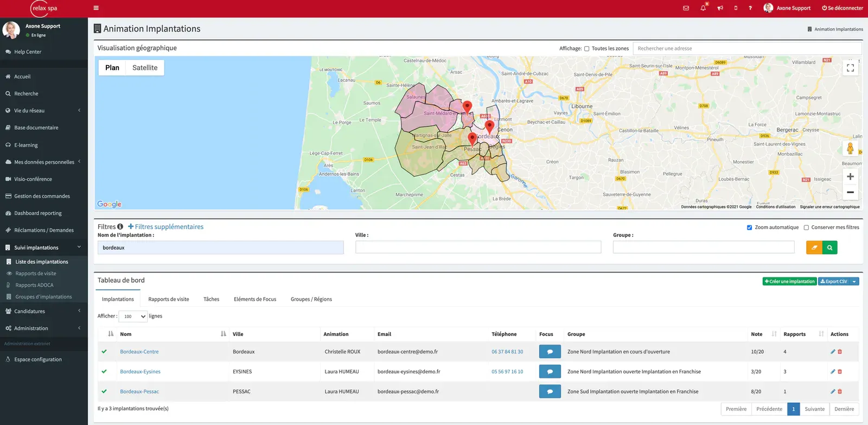Open the Tâches tab

(212, 300)
